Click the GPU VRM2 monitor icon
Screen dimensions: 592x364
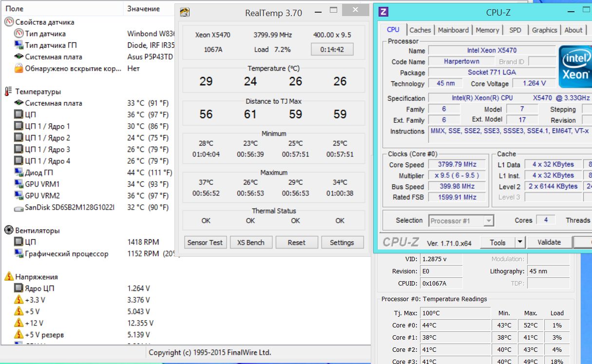coord(19,196)
